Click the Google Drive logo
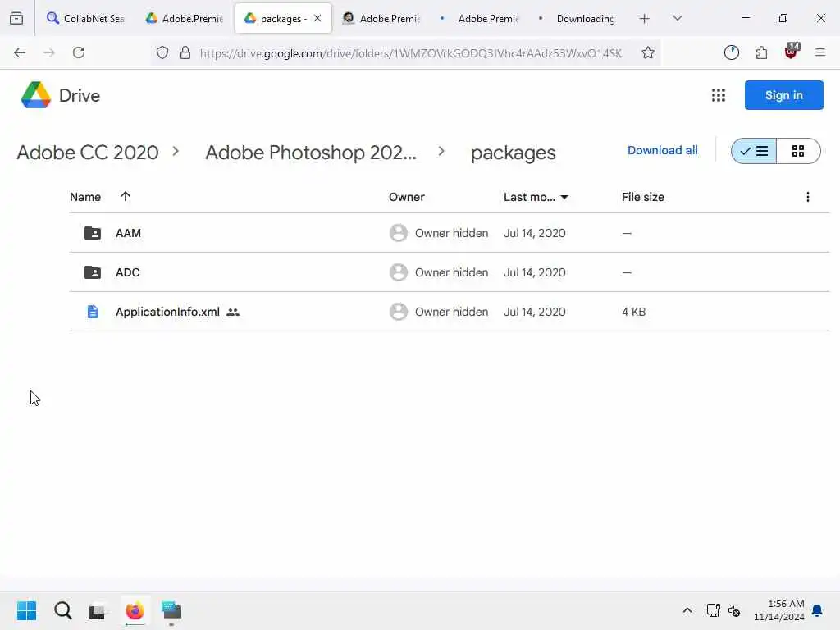Screen dimensions: 840x630 click(35, 95)
